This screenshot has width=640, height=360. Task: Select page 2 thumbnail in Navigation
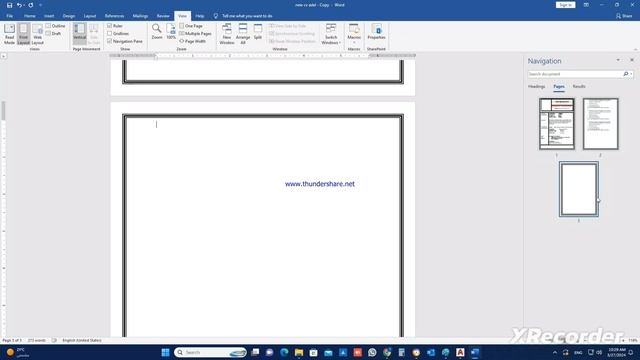coord(600,124)
